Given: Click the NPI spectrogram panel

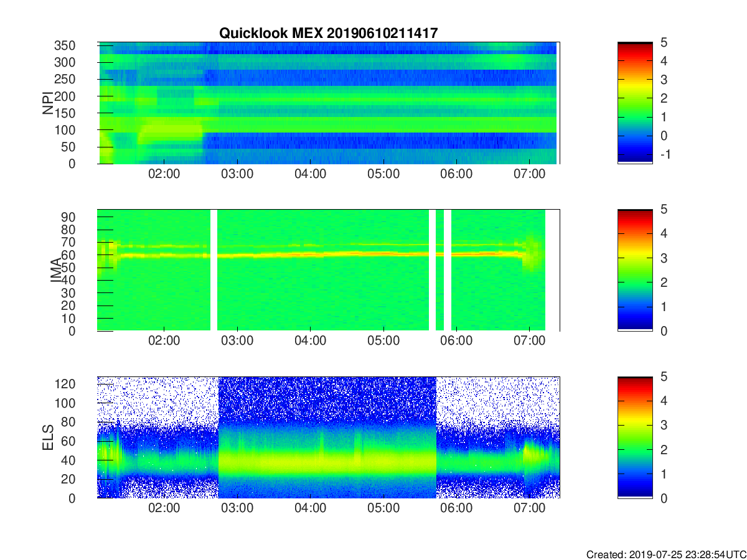Looking at the screenshot, I should coord(328,103).
